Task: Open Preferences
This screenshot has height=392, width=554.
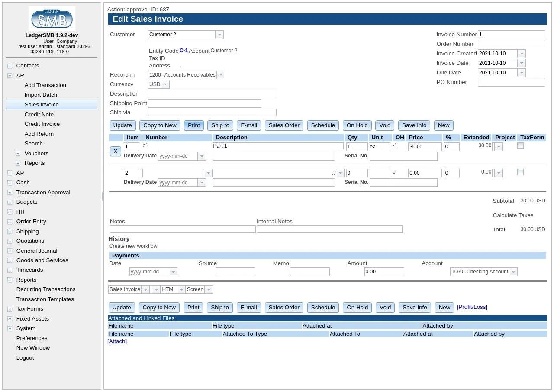Action: tap(32, 338)
